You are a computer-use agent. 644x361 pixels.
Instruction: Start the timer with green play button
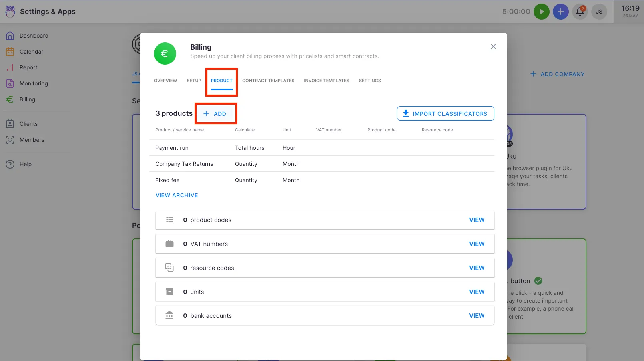pos(542,12)
